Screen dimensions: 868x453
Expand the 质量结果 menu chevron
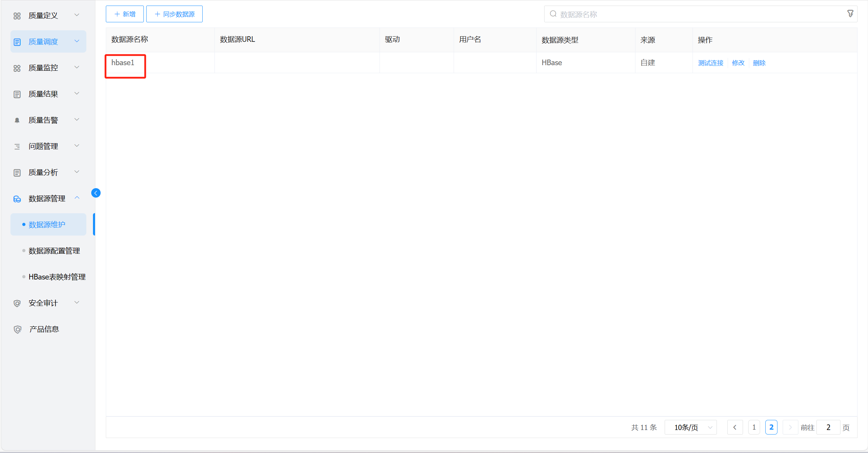77,93
